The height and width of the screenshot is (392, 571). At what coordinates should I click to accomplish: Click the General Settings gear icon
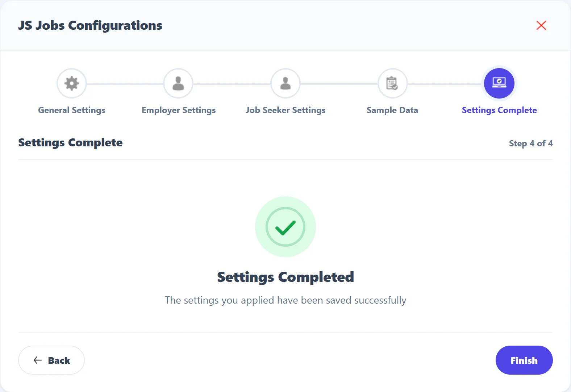click(72, 83)
